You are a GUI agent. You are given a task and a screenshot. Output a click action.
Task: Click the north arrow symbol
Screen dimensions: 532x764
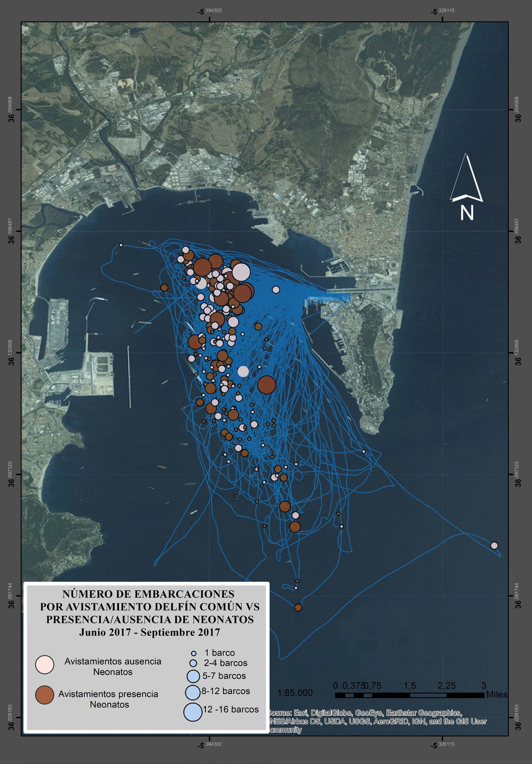click(x=466, y=187)
